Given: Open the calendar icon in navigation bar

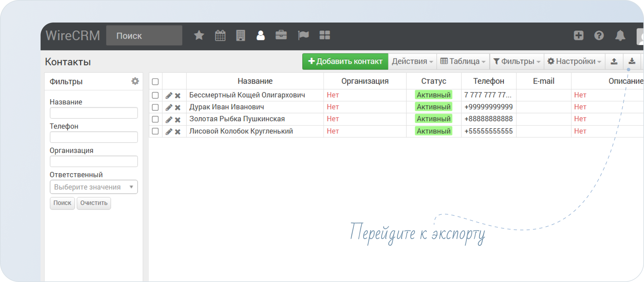Looking at the screenshot, I should click(x=220, y=35).
